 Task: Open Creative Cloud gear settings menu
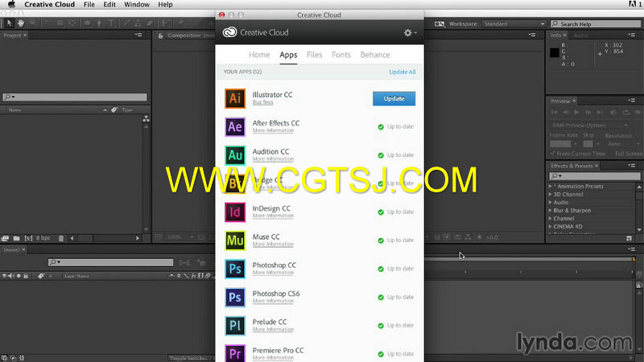pos(410,32)
